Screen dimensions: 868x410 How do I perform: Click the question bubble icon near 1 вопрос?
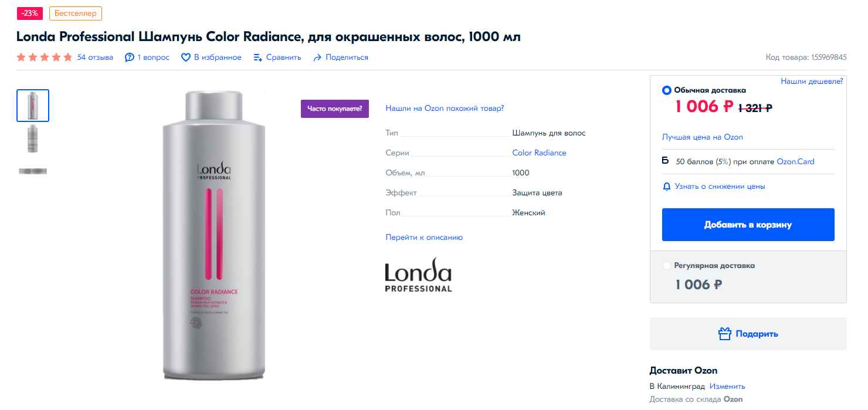pyautogui.click(x=130, y=57)
